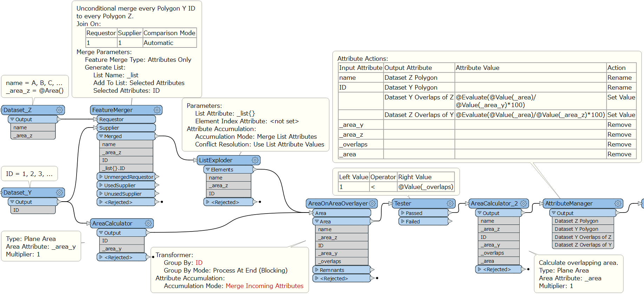
Task: Click the Automatic comparison mode cell
Action: click(170, 43)
